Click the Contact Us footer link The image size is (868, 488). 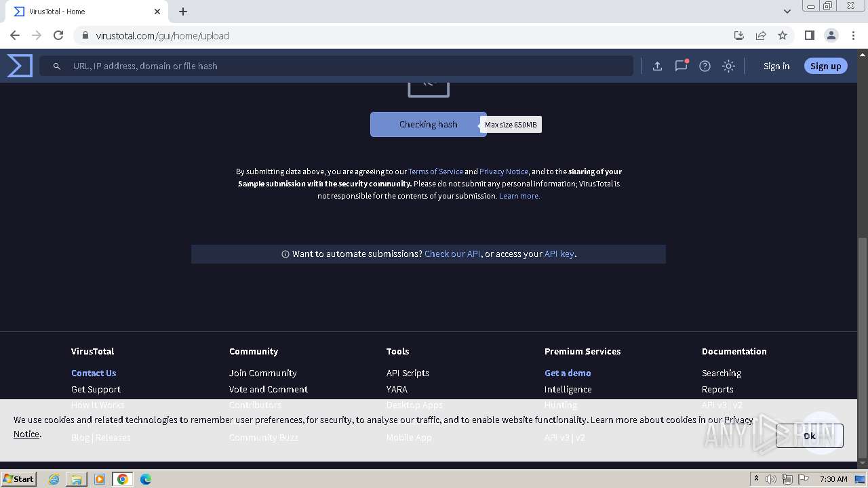pos(94,373)
